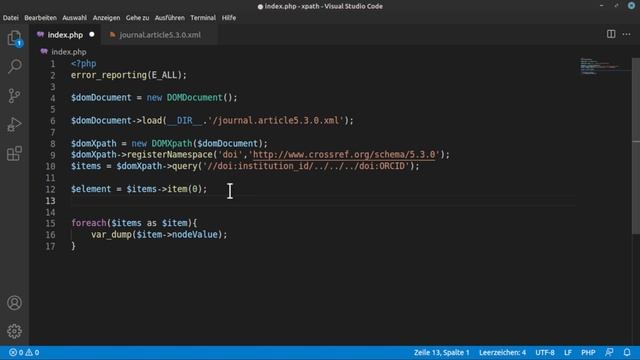Click the '<?php' opening tag

point(83,64)
